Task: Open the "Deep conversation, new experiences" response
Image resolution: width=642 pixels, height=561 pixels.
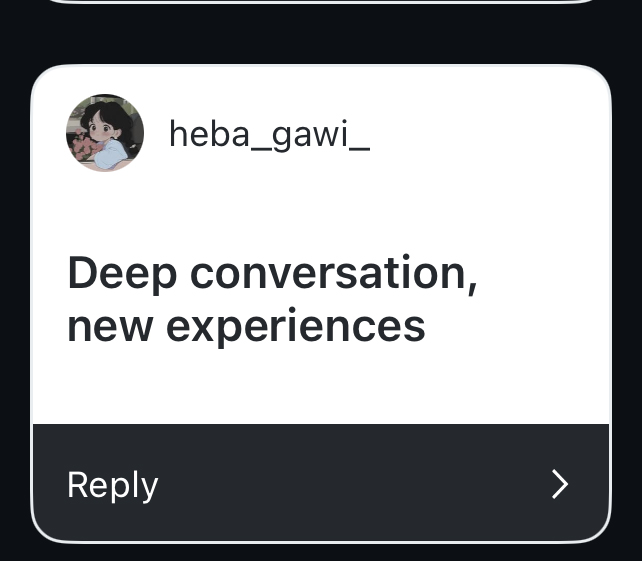Action: point(270,299)
